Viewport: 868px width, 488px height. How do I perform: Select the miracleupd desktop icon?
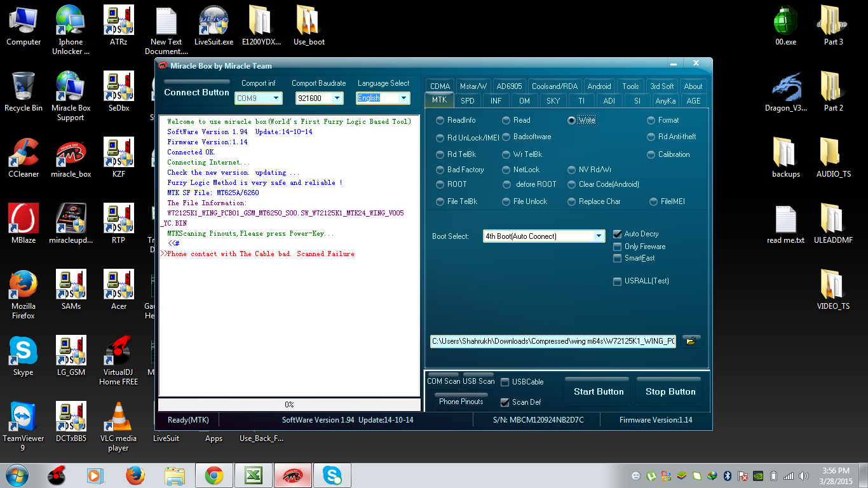(71, 224)
